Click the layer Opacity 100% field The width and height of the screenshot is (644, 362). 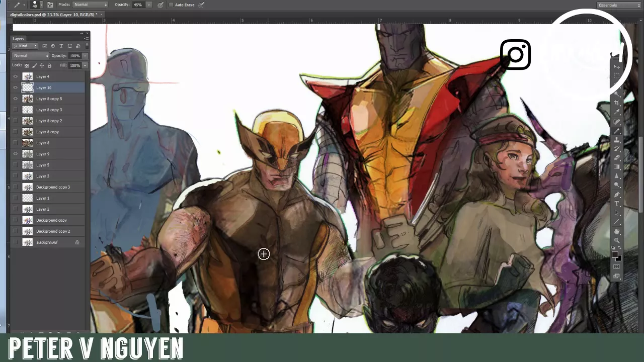tap(75, 56)
